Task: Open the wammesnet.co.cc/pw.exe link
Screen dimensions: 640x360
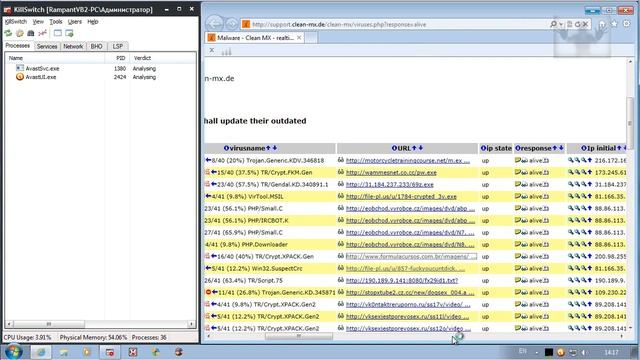Action: point(391,173)
